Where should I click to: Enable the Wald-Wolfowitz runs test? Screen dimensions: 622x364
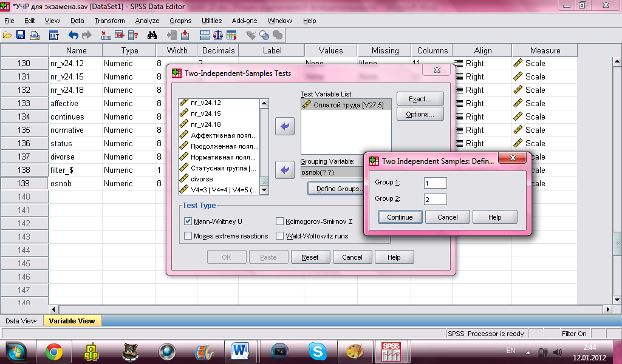(279, 236)
